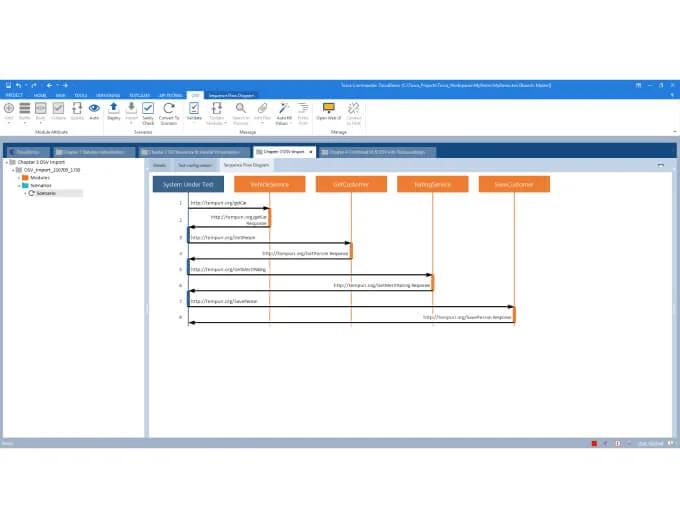Toggle the Auto eye icon
Viewport: 680px width, 528px height.
coord(94,109)
